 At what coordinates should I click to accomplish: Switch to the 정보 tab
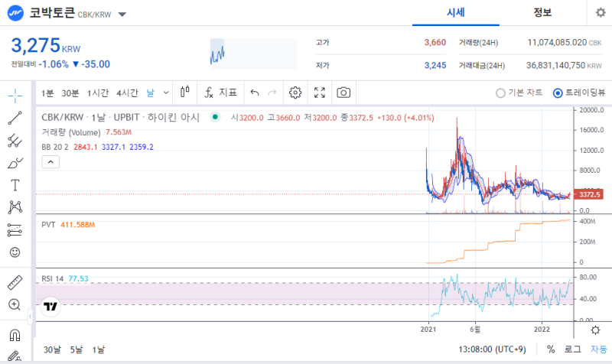click(542, 13)
